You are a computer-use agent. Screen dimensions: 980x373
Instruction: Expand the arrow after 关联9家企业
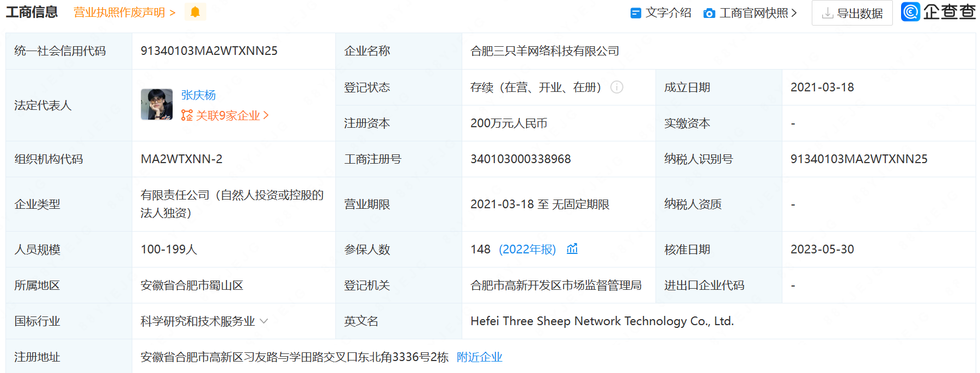[266, 115]
